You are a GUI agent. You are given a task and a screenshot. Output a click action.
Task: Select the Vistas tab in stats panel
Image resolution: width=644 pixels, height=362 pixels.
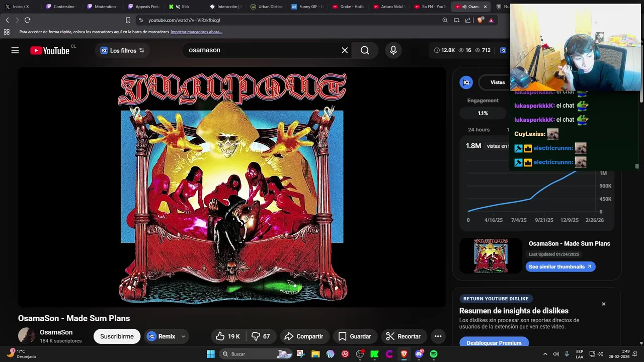[498, 82]
